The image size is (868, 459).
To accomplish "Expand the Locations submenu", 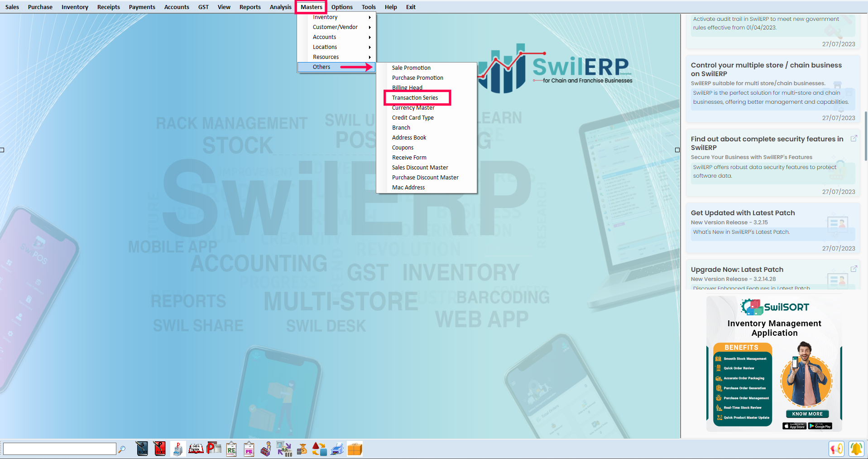I will 336,47.
